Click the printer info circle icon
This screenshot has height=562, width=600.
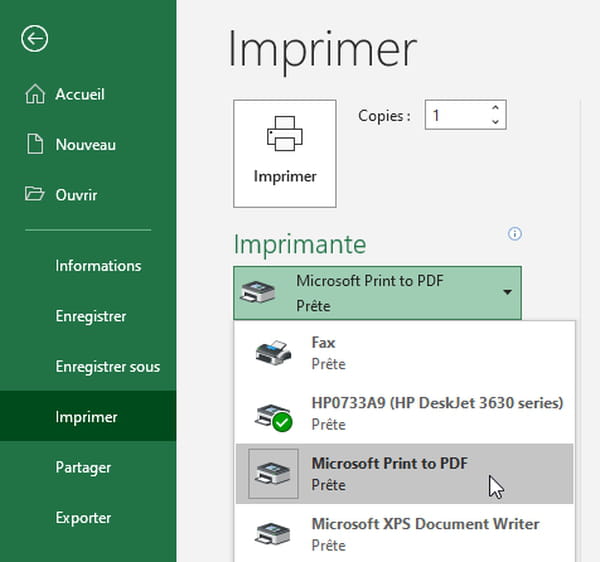[515, 233]
